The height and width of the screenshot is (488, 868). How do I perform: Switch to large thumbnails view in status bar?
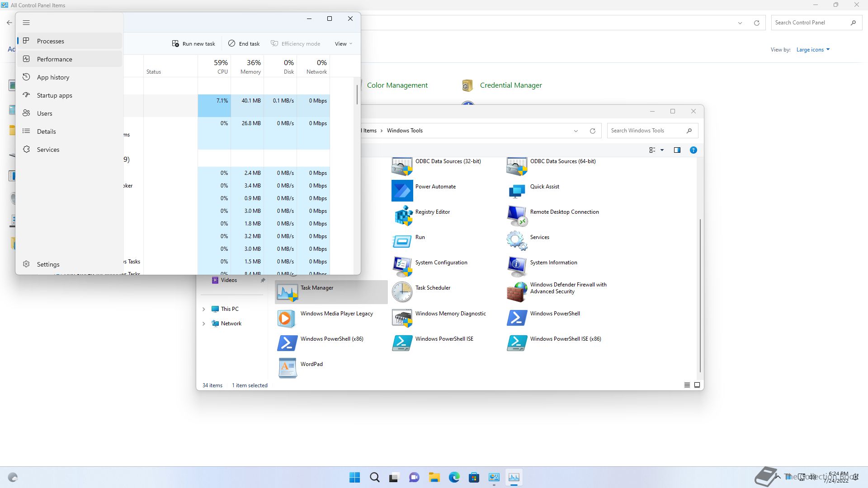click(697, 385)
